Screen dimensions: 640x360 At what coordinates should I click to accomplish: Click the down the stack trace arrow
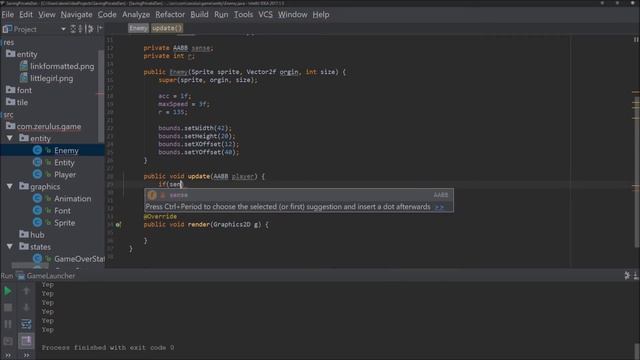27,308
